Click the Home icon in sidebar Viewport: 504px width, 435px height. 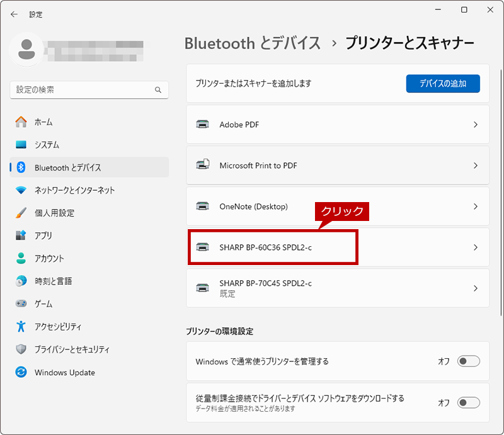click(21, 121)
